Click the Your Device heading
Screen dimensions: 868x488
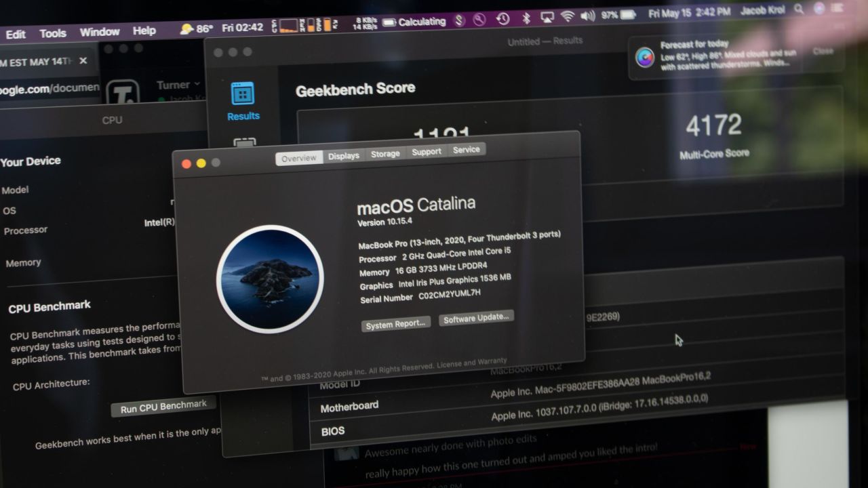tap(31, 162)
